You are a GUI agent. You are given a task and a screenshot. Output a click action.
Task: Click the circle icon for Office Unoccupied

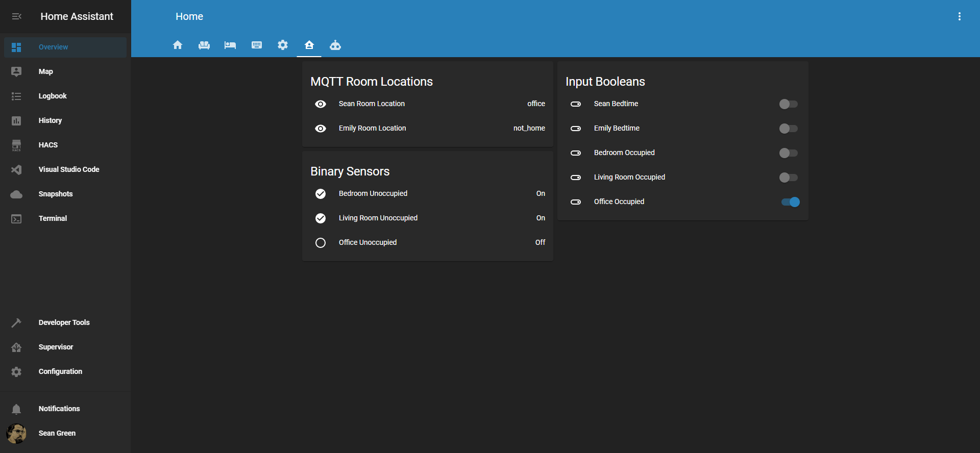(x=321, y=243)
